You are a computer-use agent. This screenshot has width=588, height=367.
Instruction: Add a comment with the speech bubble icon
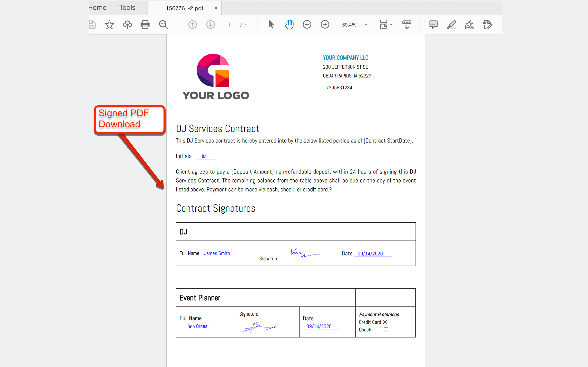(433, 24)
